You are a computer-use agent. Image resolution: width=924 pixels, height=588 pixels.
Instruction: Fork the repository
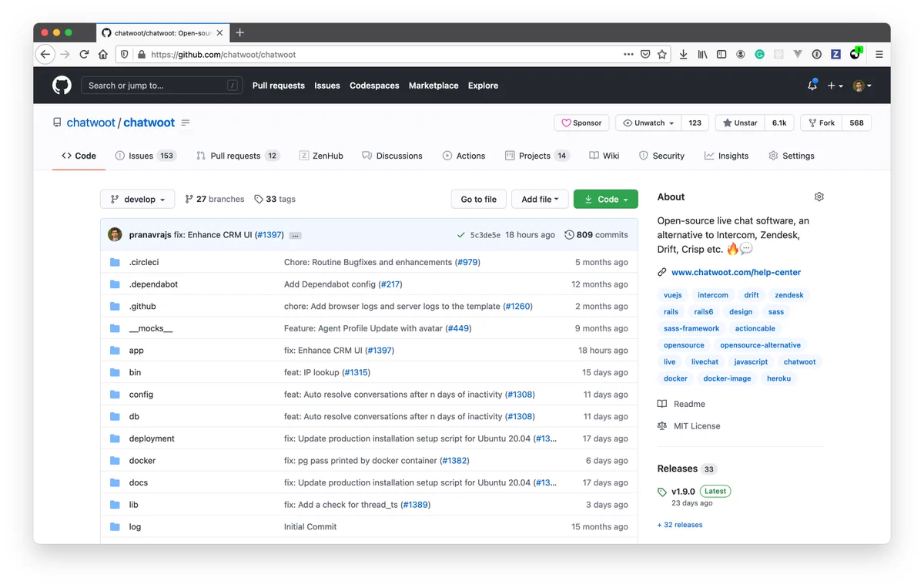coord(821,123)
